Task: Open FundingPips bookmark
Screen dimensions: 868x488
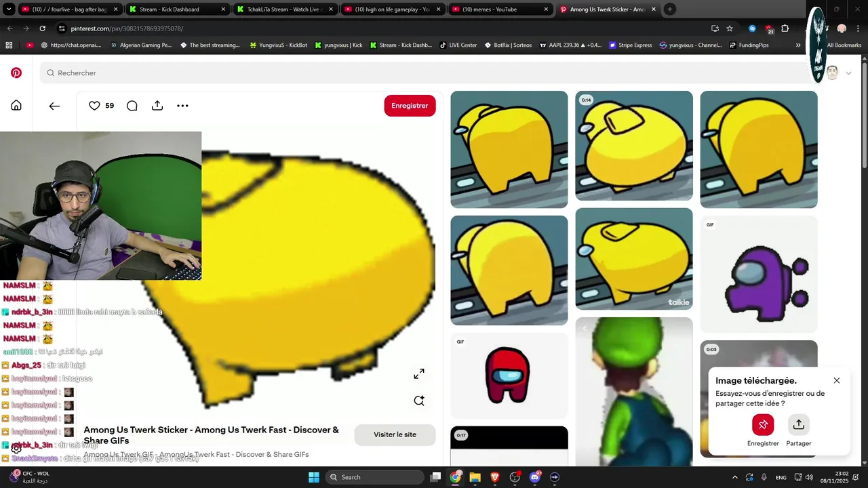Action: click(x=749, y=45)
